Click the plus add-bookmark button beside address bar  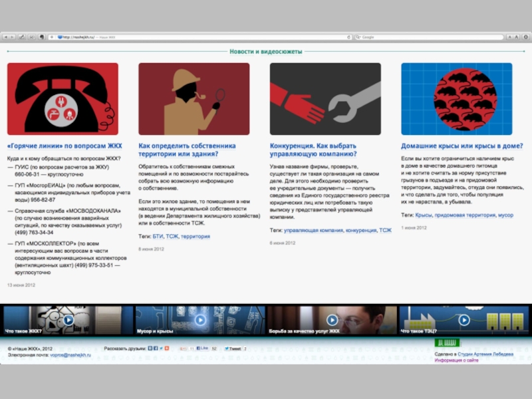coord(52,37)
